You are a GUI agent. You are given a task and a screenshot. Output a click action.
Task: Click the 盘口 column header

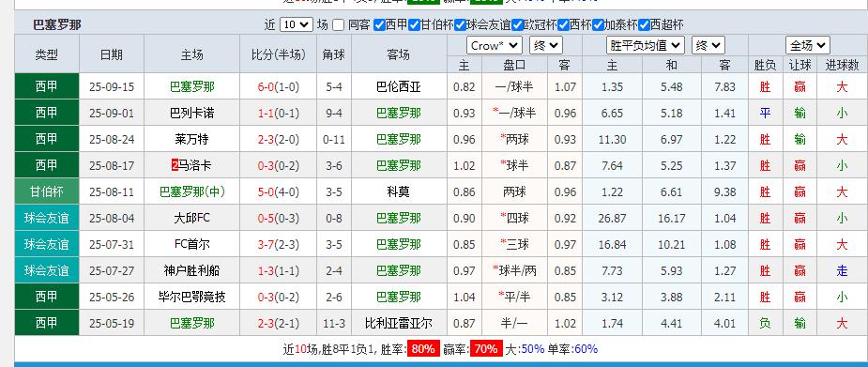(x=514, y=66)
